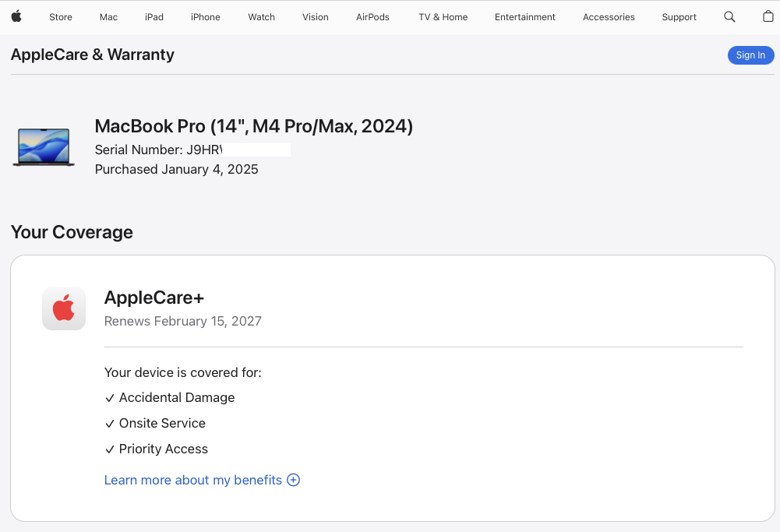
Task: Click the MacBook Pro model title
Action: tap(254, 126)
